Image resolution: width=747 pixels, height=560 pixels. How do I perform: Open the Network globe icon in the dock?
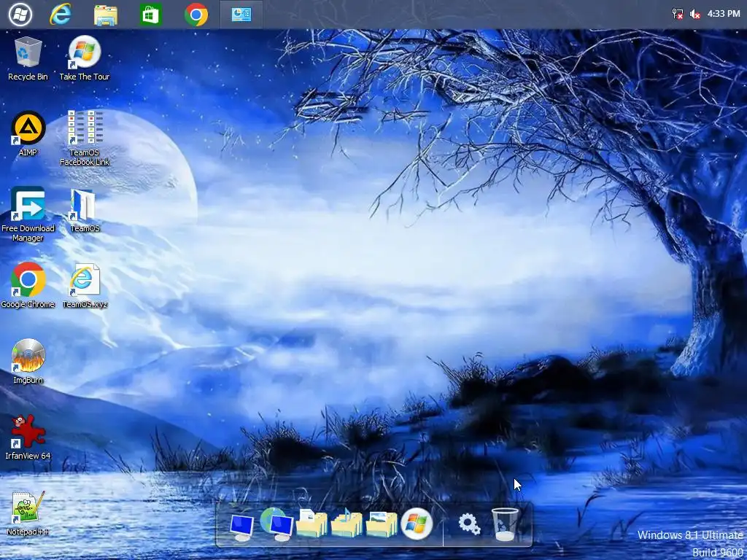[277, 524]
